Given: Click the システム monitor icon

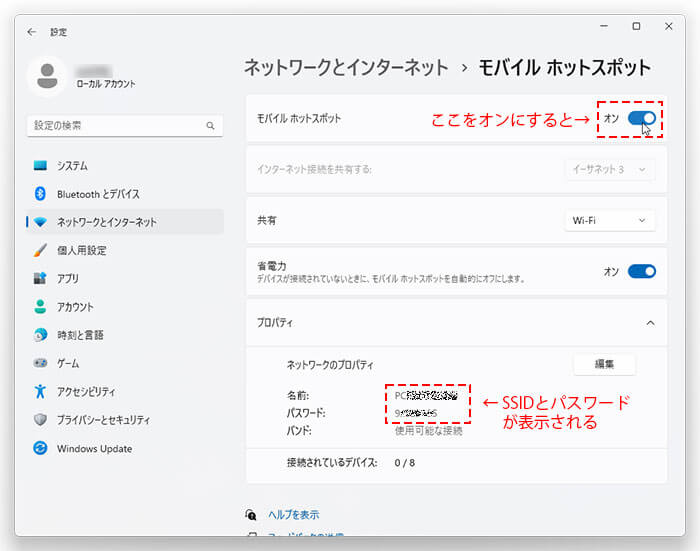Looking at the screenshot, I should (40, 166).
